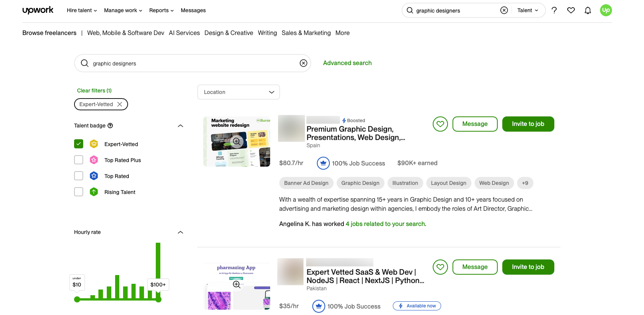The height and width of the screenshot is (315, 644).
Task: Expand the Reports menu
Action: point(161,10)
